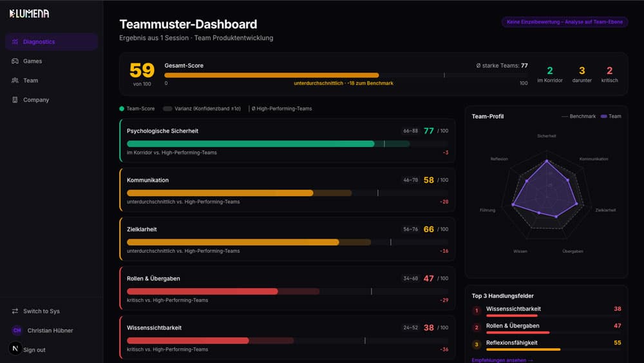Click the CH user avatar
This screenshot has height=363, width=644.
click(17, 330)
